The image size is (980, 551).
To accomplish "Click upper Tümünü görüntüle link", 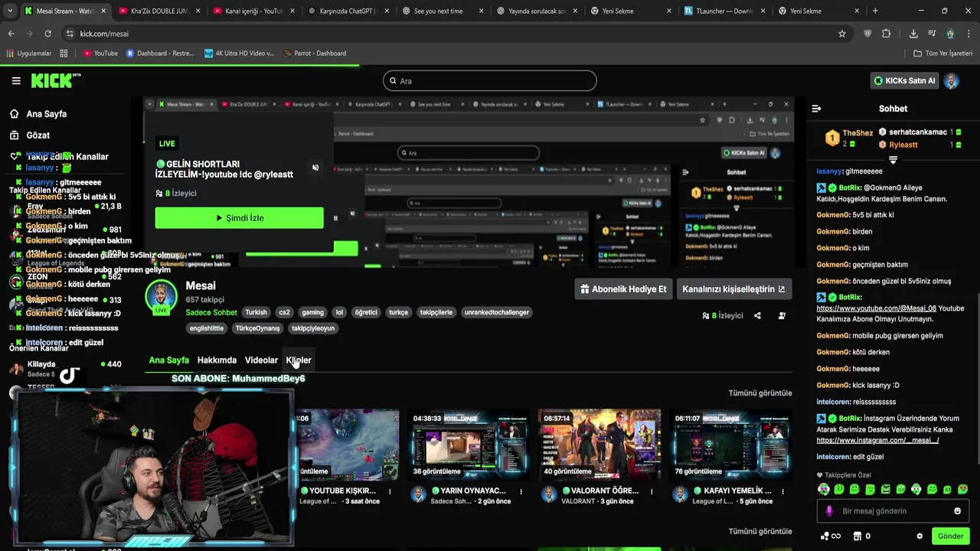I will pyautogui.click(x=759, y=393).
